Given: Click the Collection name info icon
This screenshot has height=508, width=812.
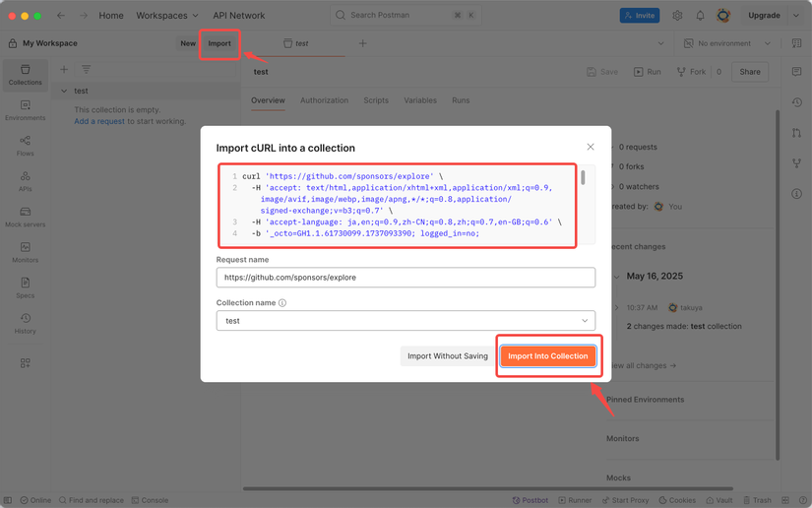Looking at the screenshot, I should (x=282, y=303).
